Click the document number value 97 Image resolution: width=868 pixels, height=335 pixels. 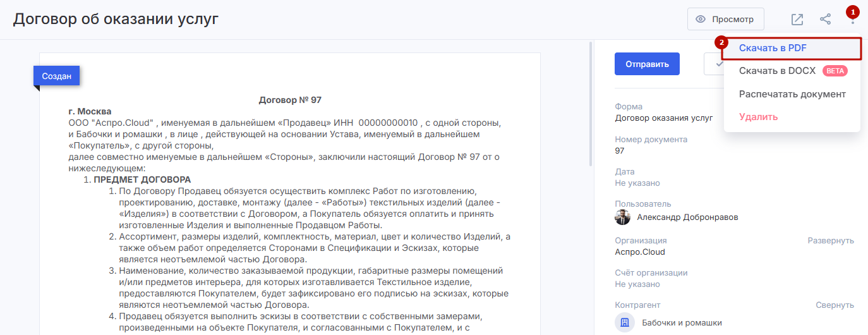619,150
